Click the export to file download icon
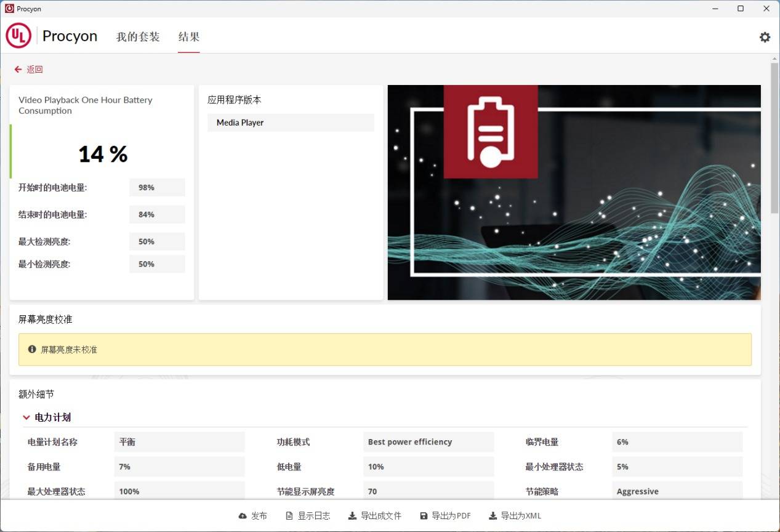The height and width of the screenshot is (532, 780). pos(352,516)
